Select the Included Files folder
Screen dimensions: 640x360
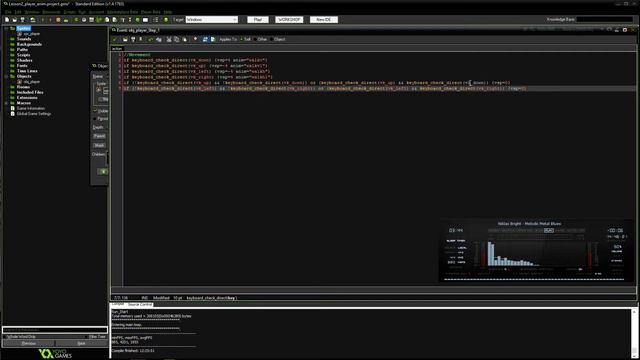point(30,92)
